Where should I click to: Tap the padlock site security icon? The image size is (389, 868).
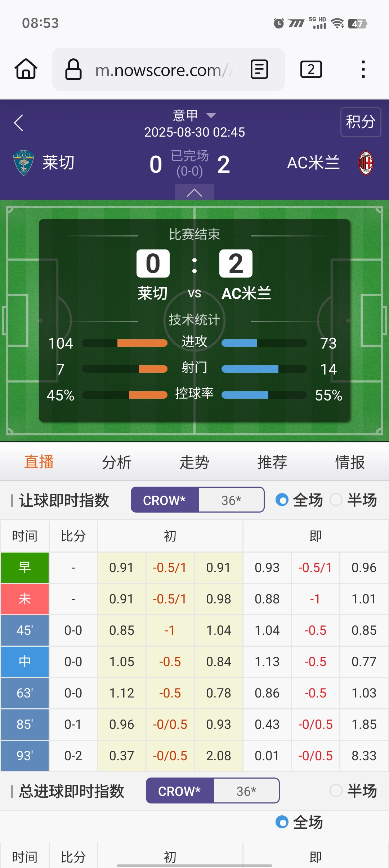click(x=73, y=69)
